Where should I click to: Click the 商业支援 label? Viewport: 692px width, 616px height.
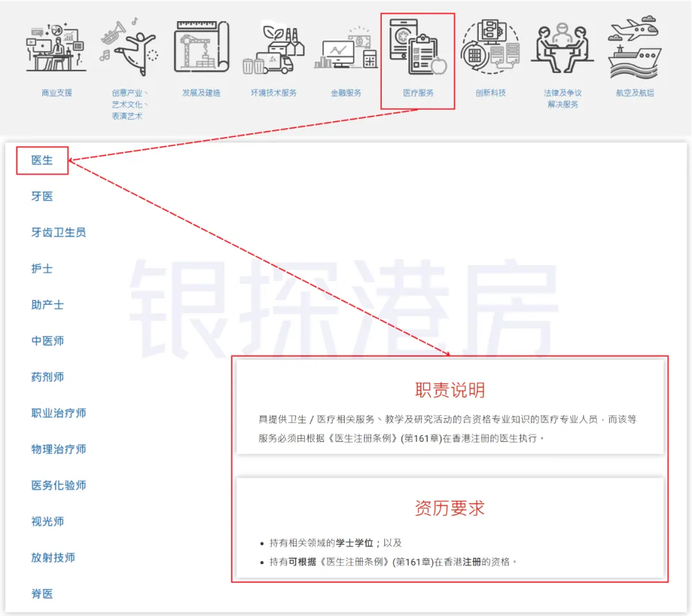(56, 93)
